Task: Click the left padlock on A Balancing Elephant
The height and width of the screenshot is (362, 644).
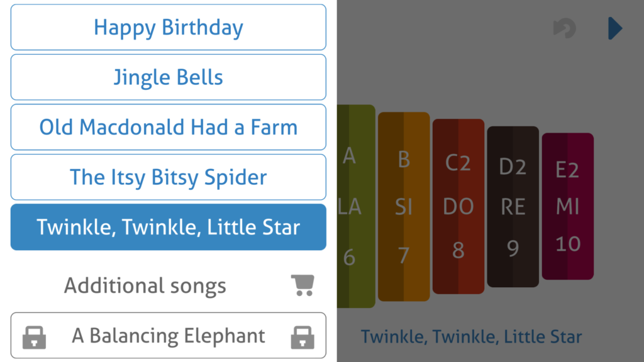Action: (34, 335)
